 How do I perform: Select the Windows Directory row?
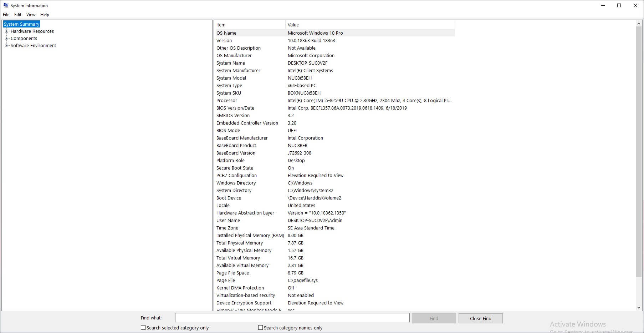(334, 183)
